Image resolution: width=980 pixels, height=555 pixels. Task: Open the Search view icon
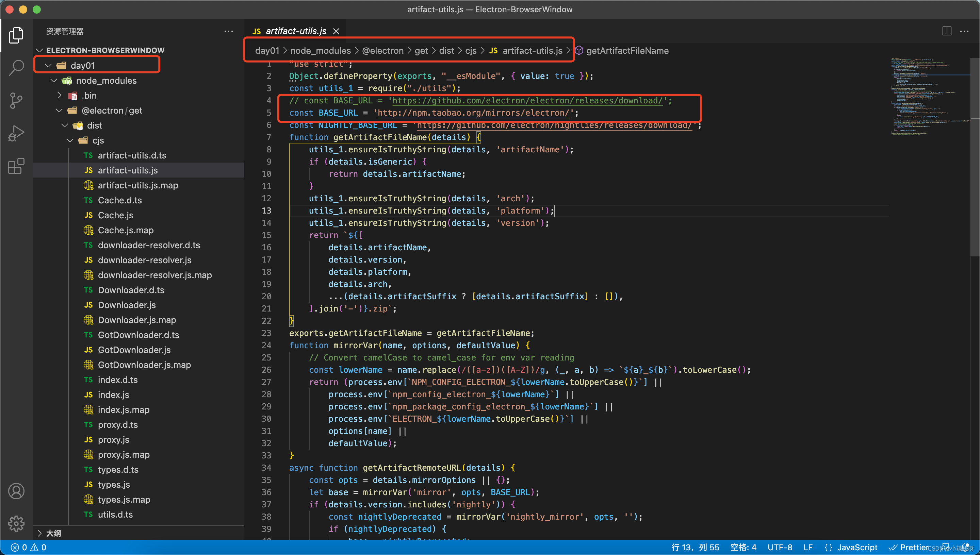pyautogui.click(x=16, y=68)
